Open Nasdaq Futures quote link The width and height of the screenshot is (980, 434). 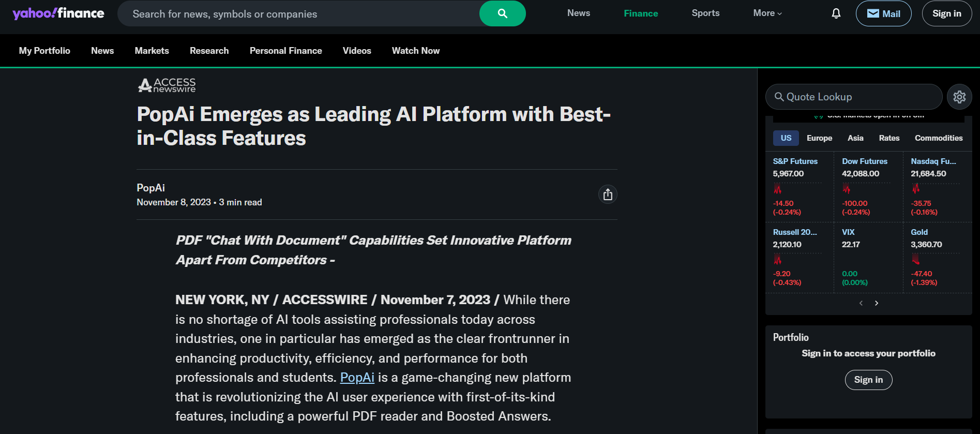933,161
